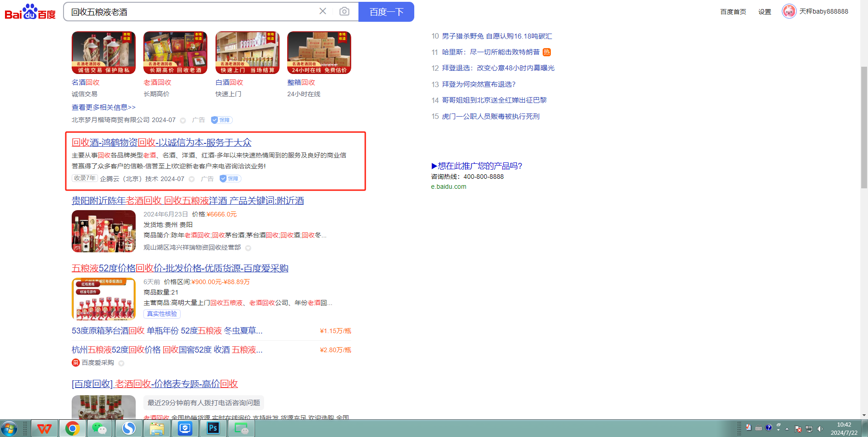The height and width of the screenshot is (437, 868).
Task: Click the Baidu logo
Action: [30, 12]
